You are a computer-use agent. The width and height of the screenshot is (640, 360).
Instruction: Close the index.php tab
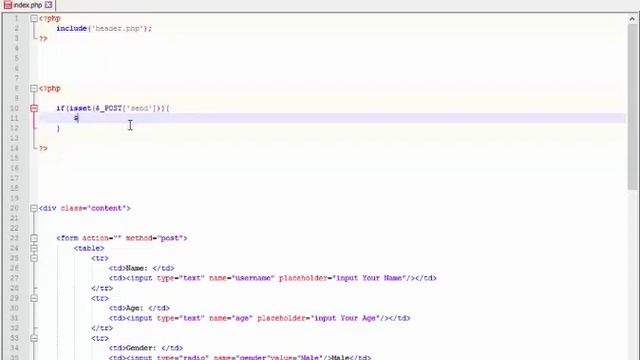(x=49, y=5)
